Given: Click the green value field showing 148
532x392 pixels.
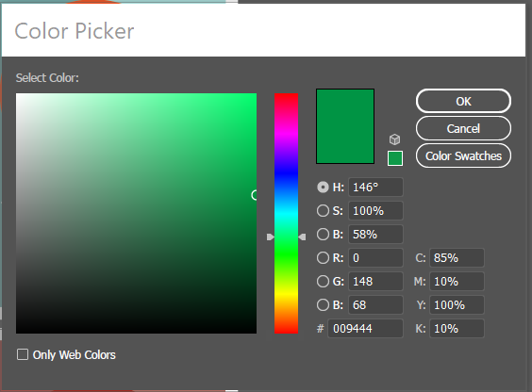Looking at the screenshot, I should point(375,281).
